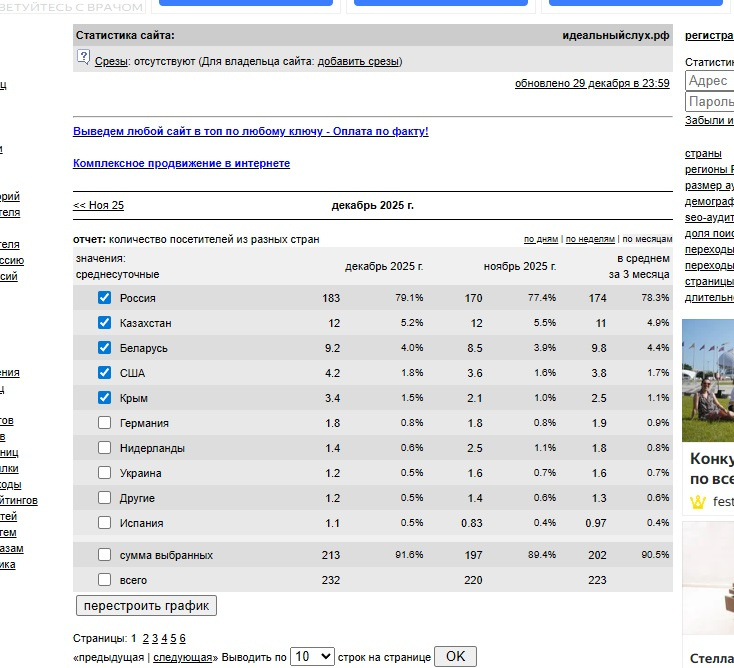Open the rows-per-page dropdown showing 10

click(312, 656)
